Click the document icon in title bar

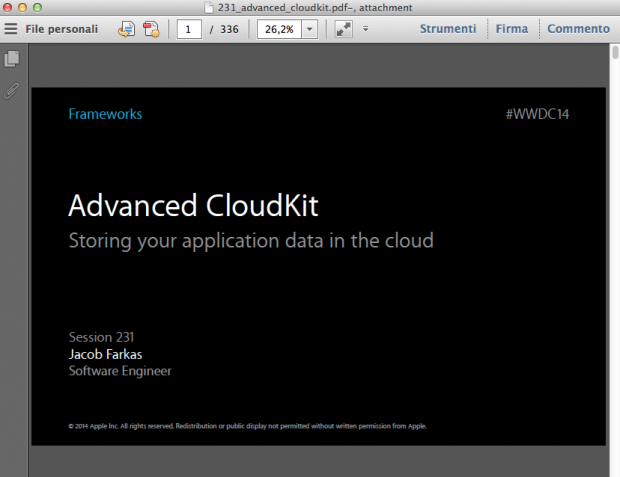[x=209, y=8]
